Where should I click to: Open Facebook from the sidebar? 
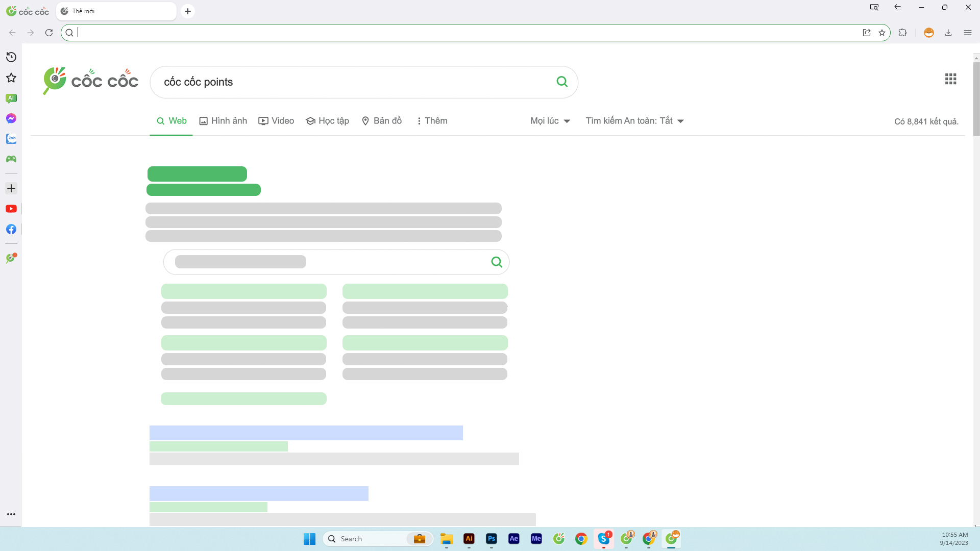[x=11, y=229]
